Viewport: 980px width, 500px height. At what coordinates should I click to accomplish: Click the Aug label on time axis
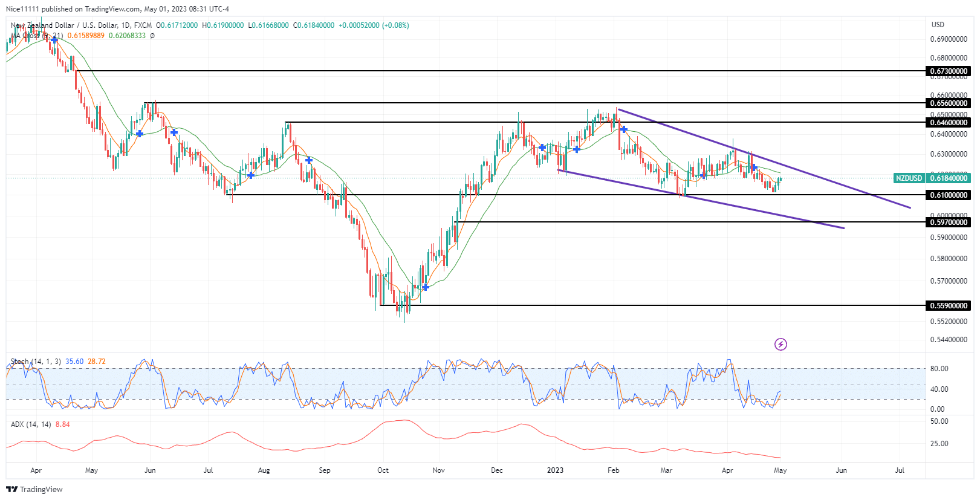pos(264,470)
